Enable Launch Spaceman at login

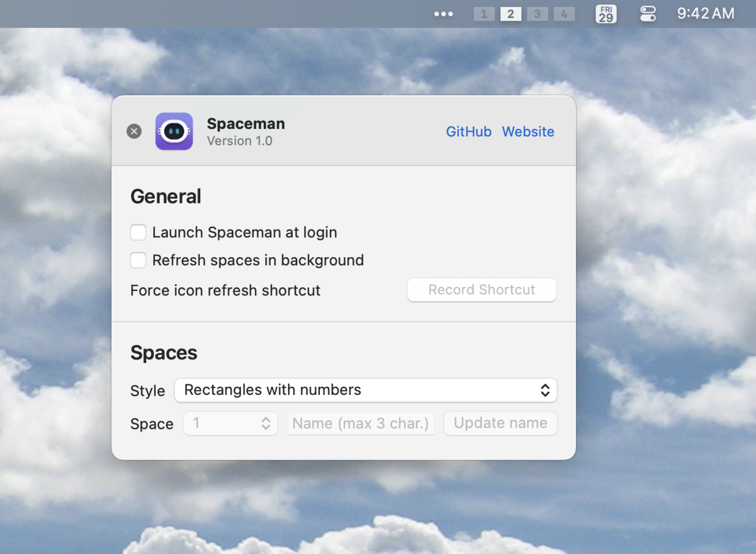[138, 232]
